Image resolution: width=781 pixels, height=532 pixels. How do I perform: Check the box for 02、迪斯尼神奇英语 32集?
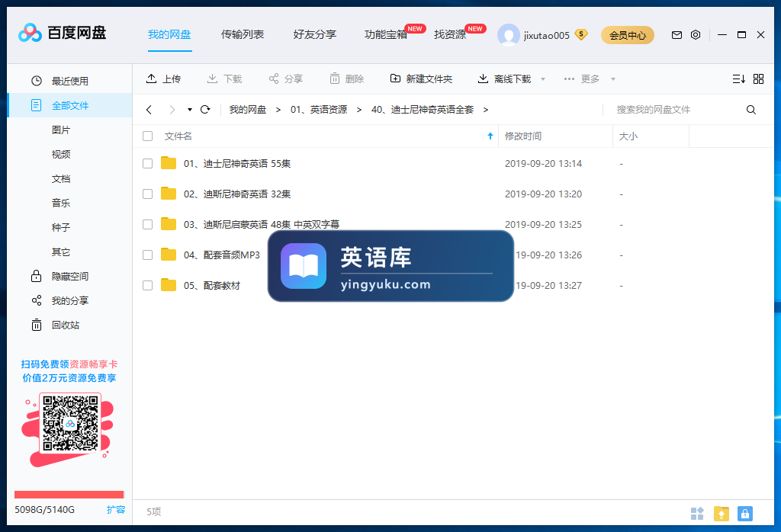click(x=147, y=194)
